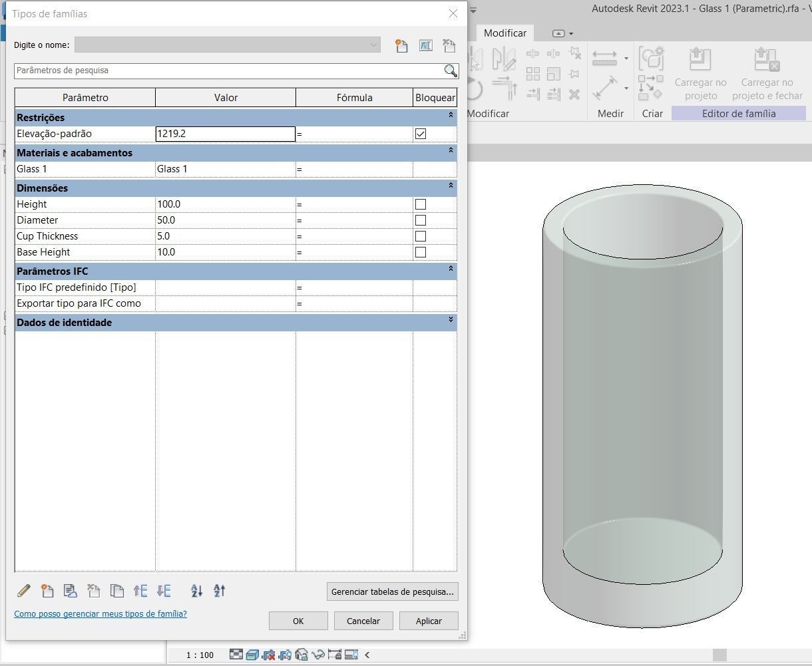Check the lock box for Base Height

(421, 252)
